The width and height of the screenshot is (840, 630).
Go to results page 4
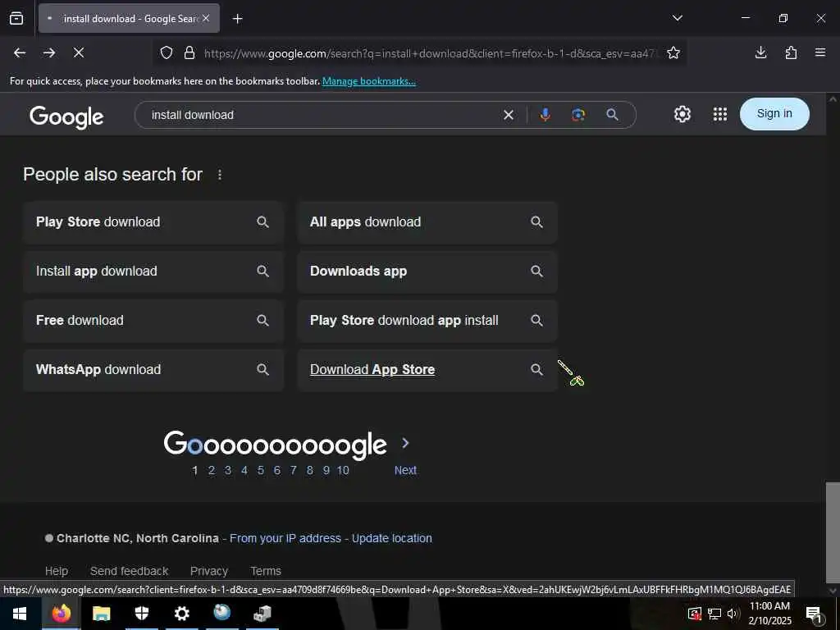[x=244, y=470]
